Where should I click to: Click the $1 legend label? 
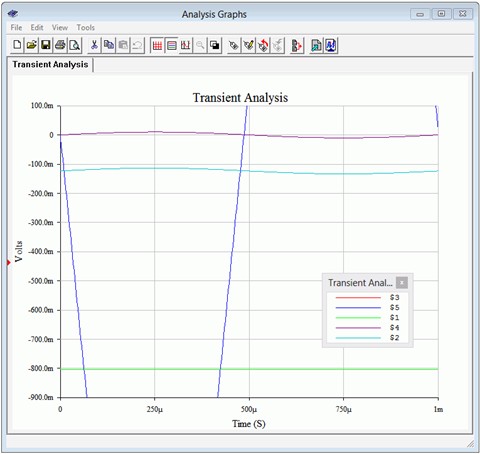tap(394, 317)
